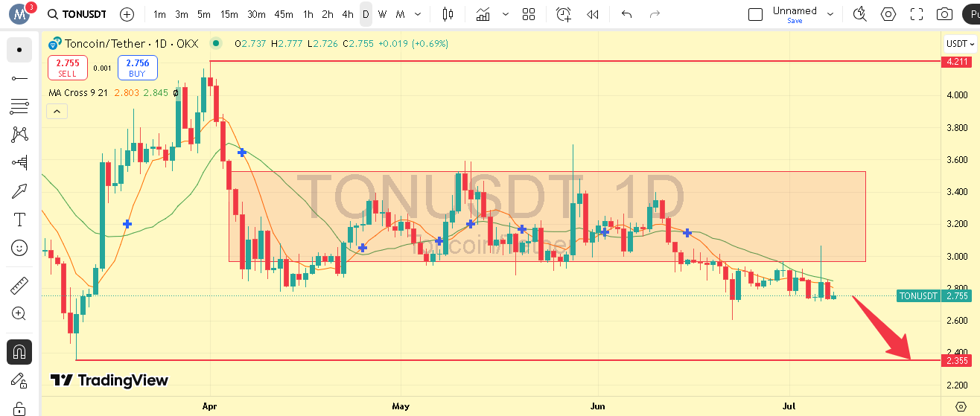Viewport: 980px width, 416px height.
Task: Collapse the indicator legend chevron
Action: tap(57, 112)
